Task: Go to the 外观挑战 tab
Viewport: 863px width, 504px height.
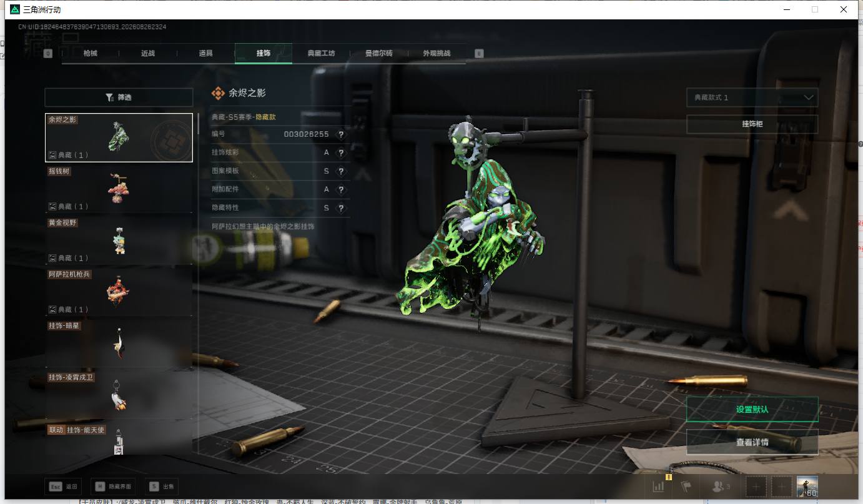Action: click(436, 53)
